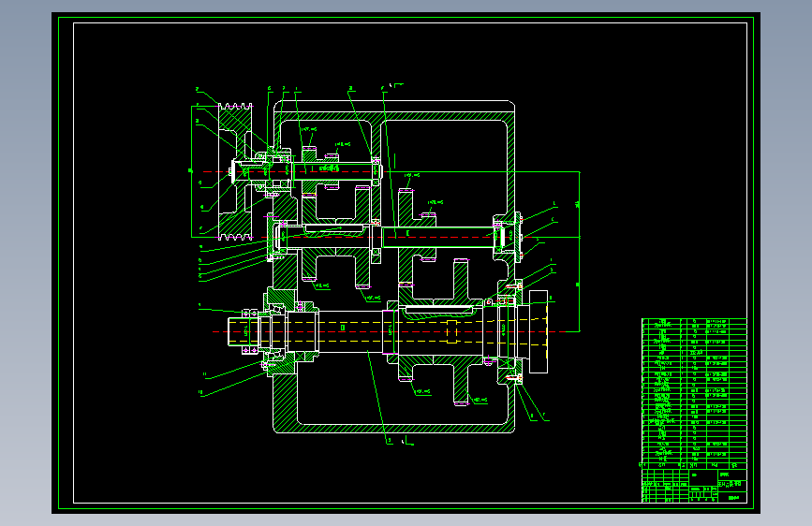Click the spindle flange at the spindle's right end
The width and height of the screenshot is (812, 526).
(539, 332)
